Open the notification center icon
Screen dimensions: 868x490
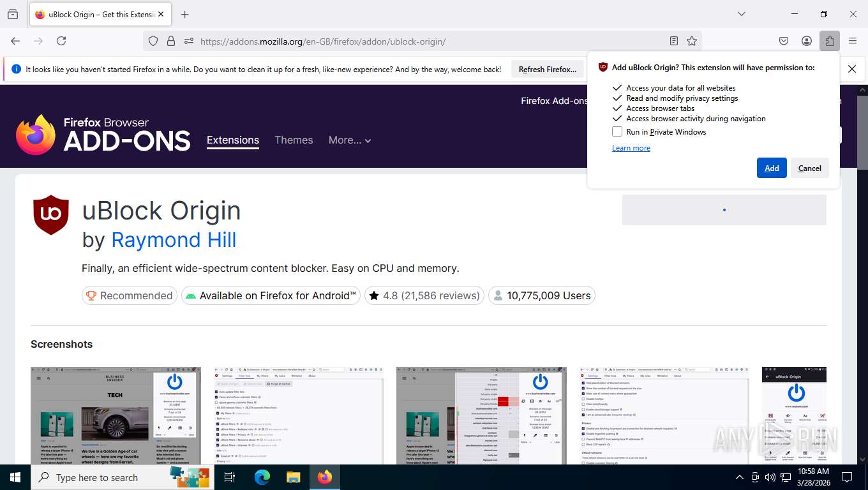pyautogui.click(x=847, y=477)
